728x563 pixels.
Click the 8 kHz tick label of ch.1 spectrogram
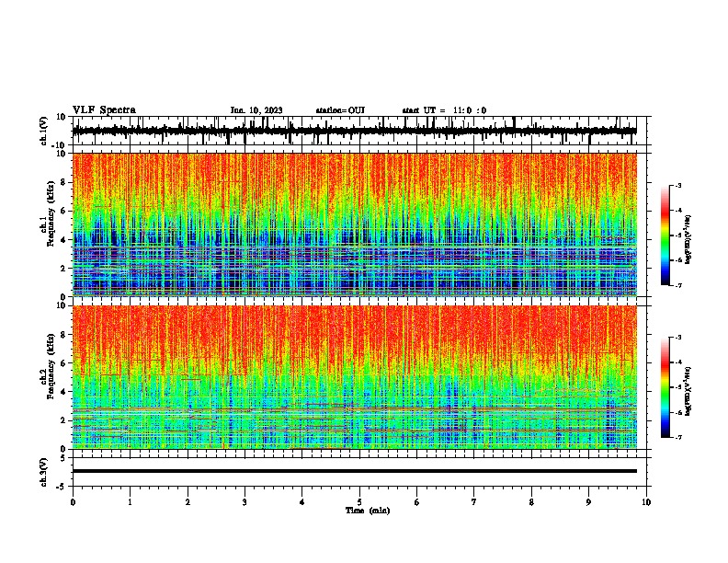(63, 182)
